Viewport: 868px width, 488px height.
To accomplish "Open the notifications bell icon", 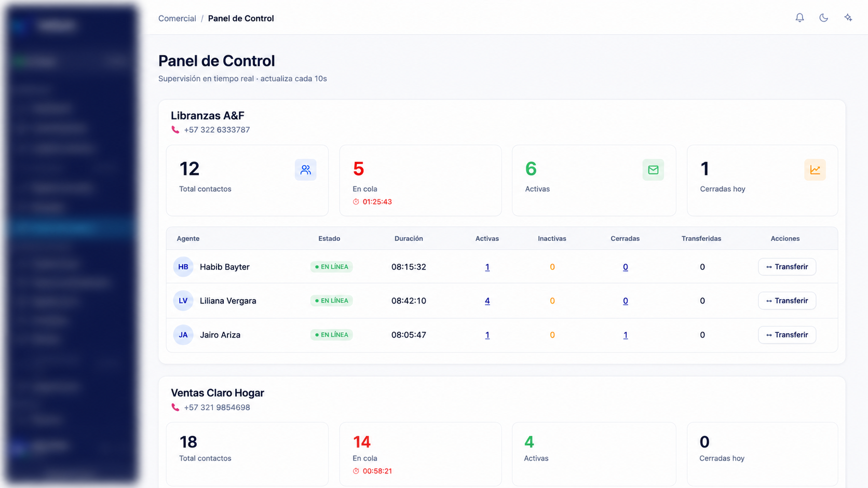I will (799, 18).
